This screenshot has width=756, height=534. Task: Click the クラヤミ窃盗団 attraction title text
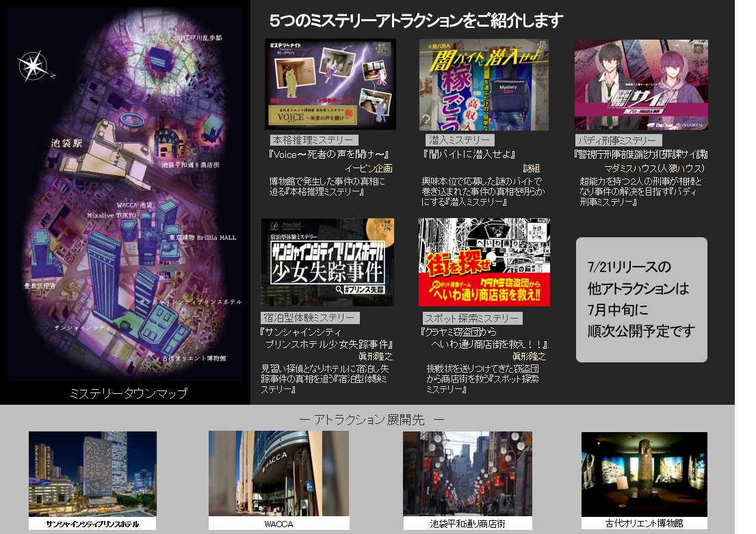[484, 338]
